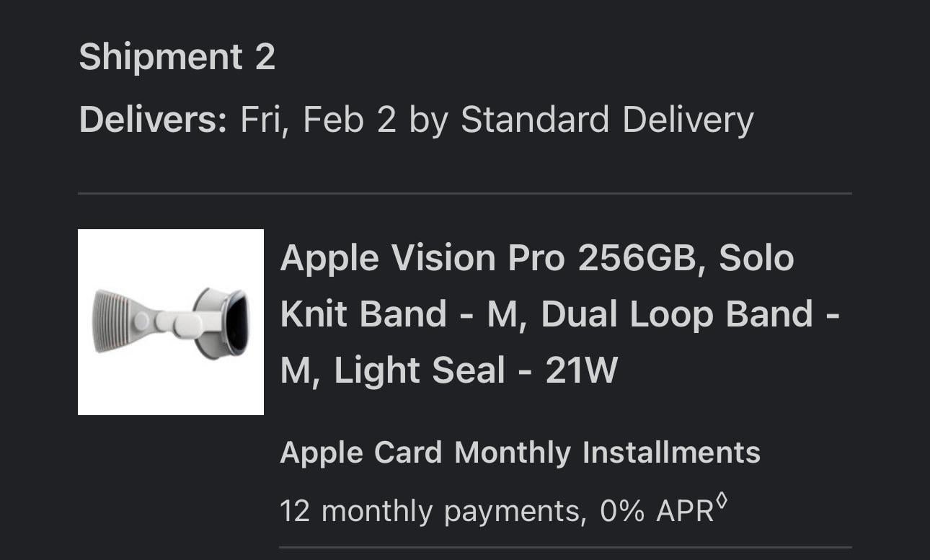This screenshot has width=930, height=560.
Task: Select the Shipment 2 heading
Action: pos(177,57)
